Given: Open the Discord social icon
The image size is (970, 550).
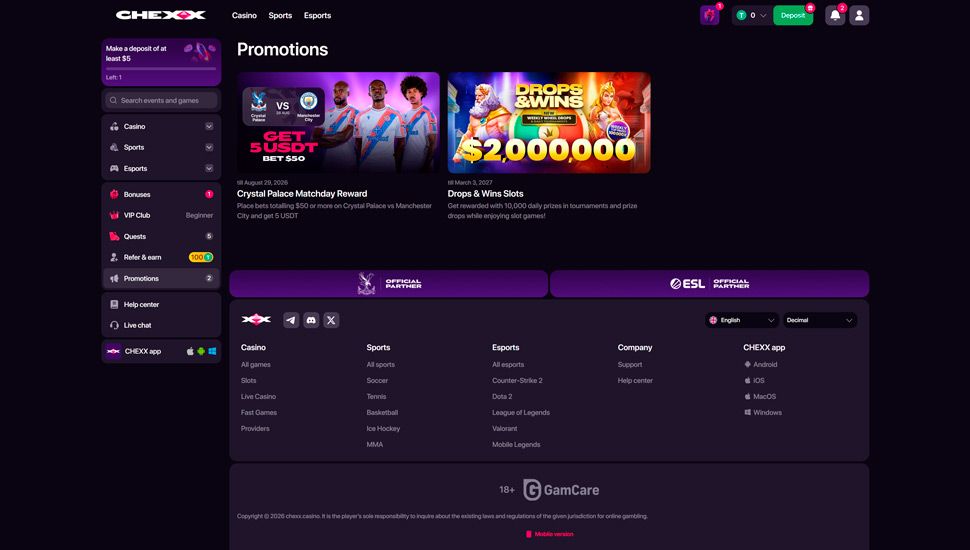Looking at the screenshot, I should click(x=311, y=320).
